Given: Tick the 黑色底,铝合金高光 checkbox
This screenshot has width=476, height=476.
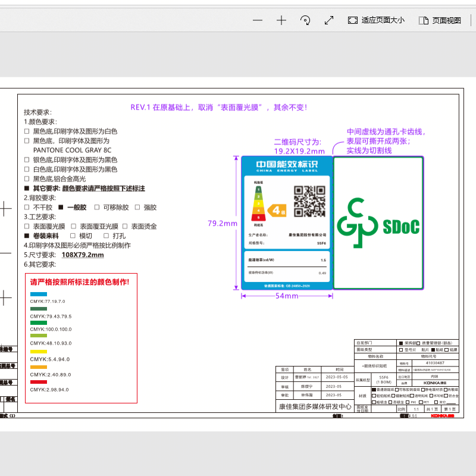Looking at the screenshot, I should point(27,179).
